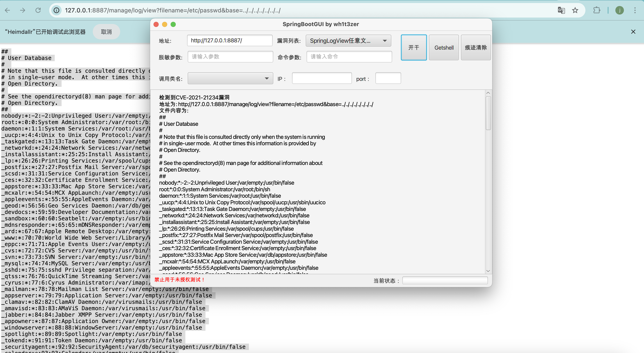Click the Google Translate icon

coord(561,10)
